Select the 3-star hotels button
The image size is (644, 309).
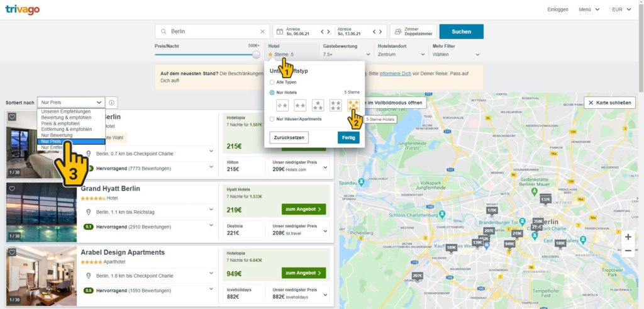[x=318, y=106]
